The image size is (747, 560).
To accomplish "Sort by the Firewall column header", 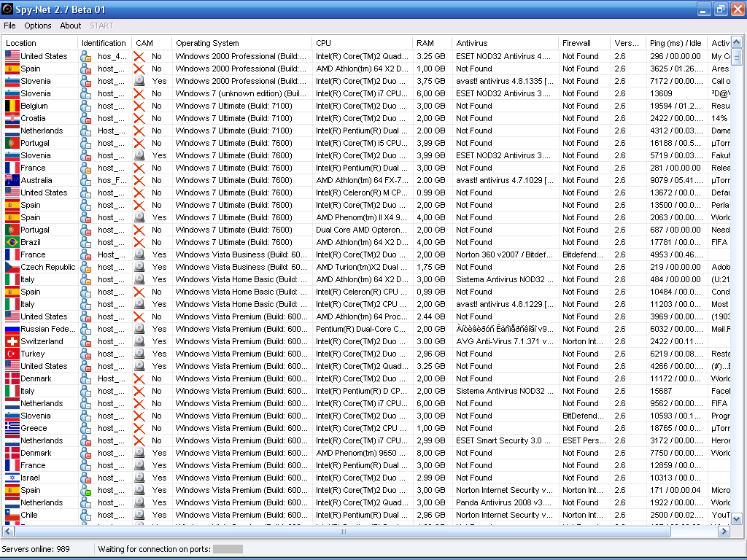I will tap(584, 43).
